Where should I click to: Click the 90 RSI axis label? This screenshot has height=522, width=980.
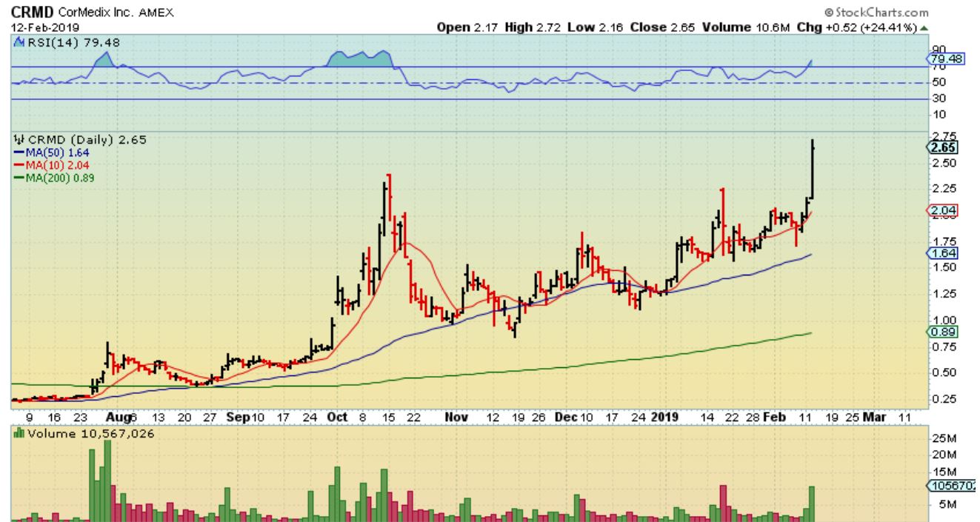point(938,50)
